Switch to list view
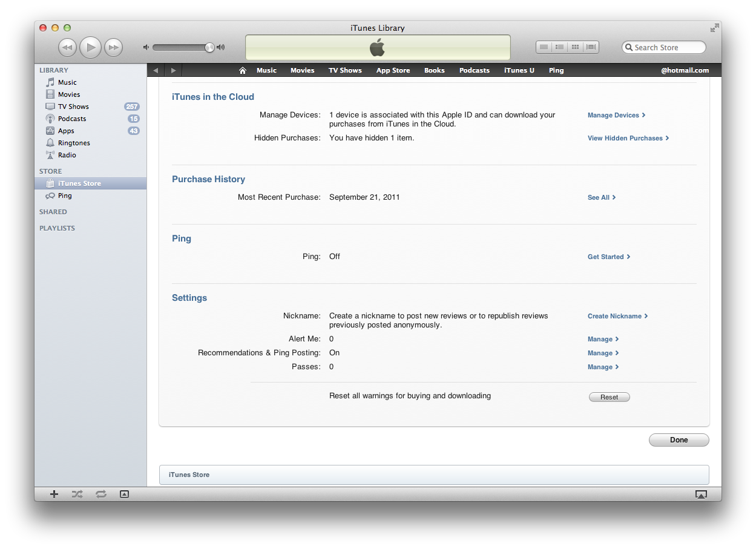Screen dimensions: 756x549 (x=544, y=47)
